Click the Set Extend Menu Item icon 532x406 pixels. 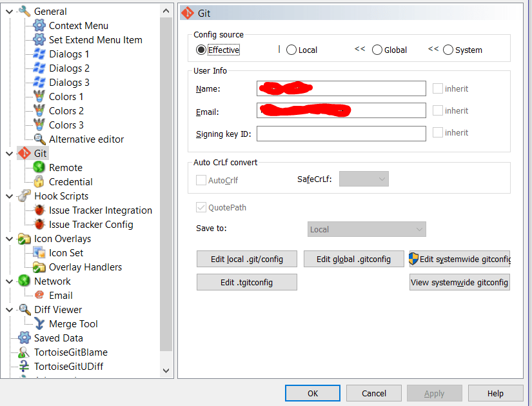click(x=39, y=40)
